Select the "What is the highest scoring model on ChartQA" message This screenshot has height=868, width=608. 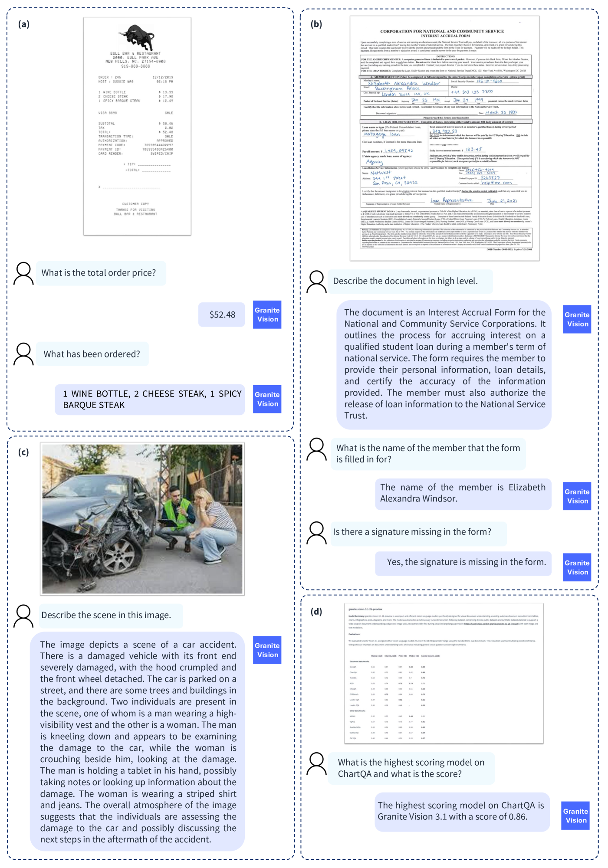pyautogui.click(x=411, y=769)
